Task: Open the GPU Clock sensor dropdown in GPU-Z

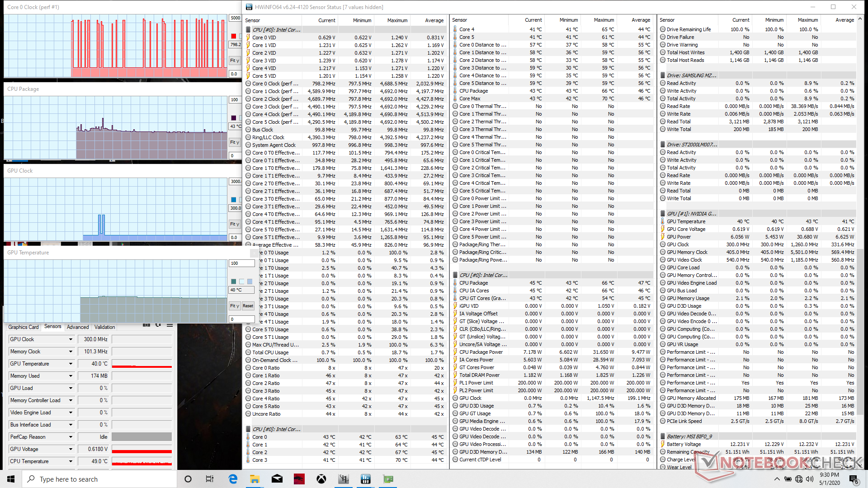Action: tap(70, 339)
